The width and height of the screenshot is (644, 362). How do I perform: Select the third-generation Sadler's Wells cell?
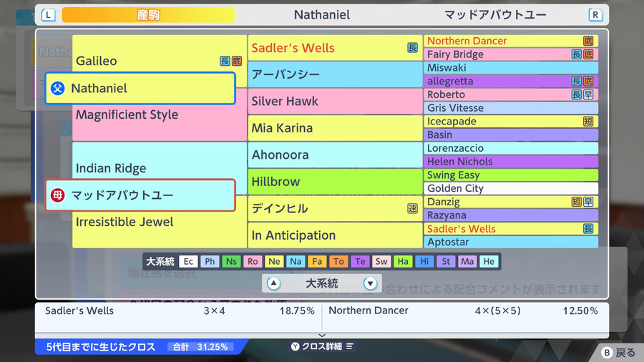click(335, 48)
